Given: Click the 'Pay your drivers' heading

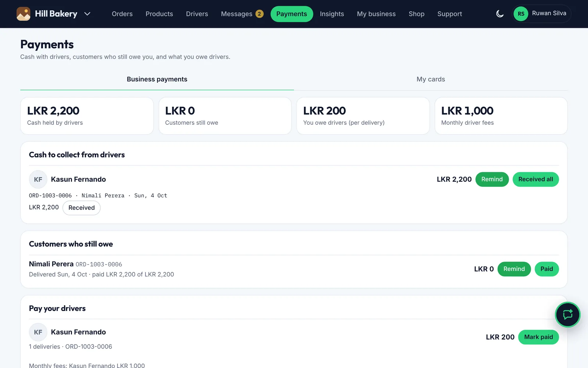Looking at the screenshot, I should pos(57,309).
